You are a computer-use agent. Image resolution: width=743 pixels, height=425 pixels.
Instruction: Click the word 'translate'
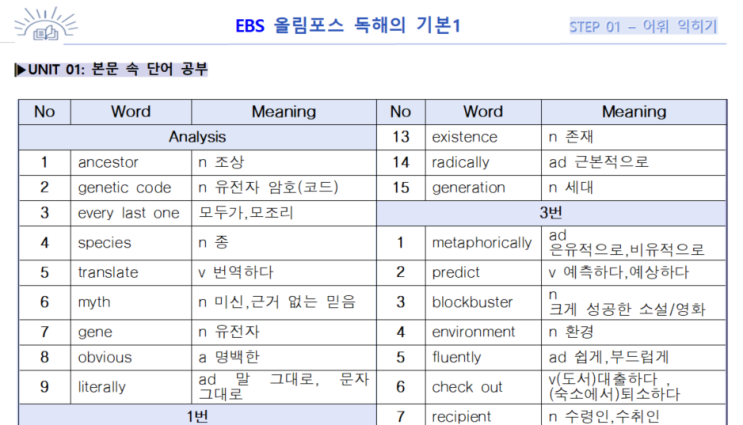pyautogui.click(x=108, y=272)
